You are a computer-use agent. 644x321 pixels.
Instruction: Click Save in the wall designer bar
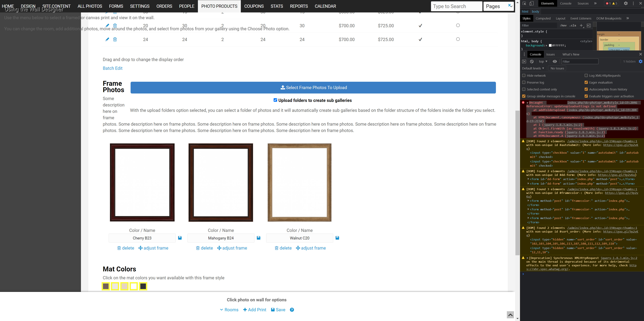[x=278, y=310]
